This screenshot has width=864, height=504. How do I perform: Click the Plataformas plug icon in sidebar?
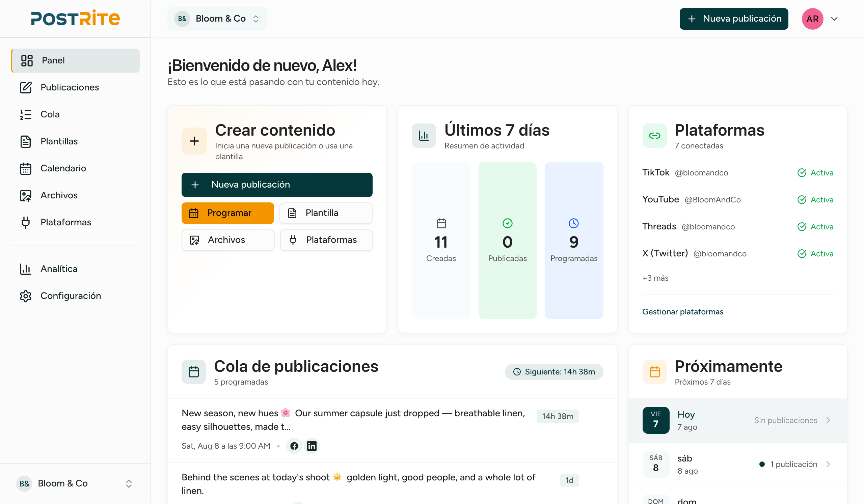click(x=26, y=222)
